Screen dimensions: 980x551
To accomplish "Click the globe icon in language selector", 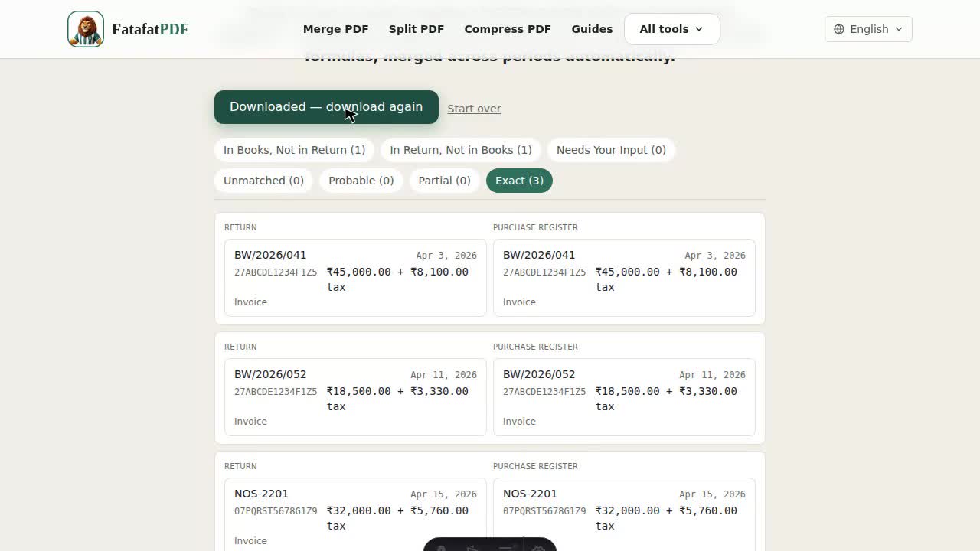I will click(839, 29).
